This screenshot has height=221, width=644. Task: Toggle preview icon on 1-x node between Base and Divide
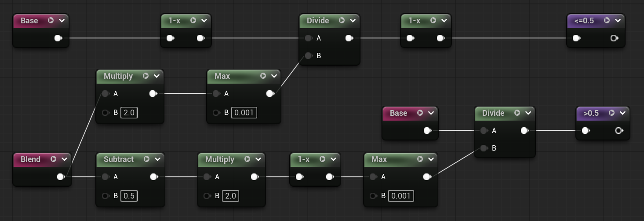pyautogui.click(x=193, y=21)
